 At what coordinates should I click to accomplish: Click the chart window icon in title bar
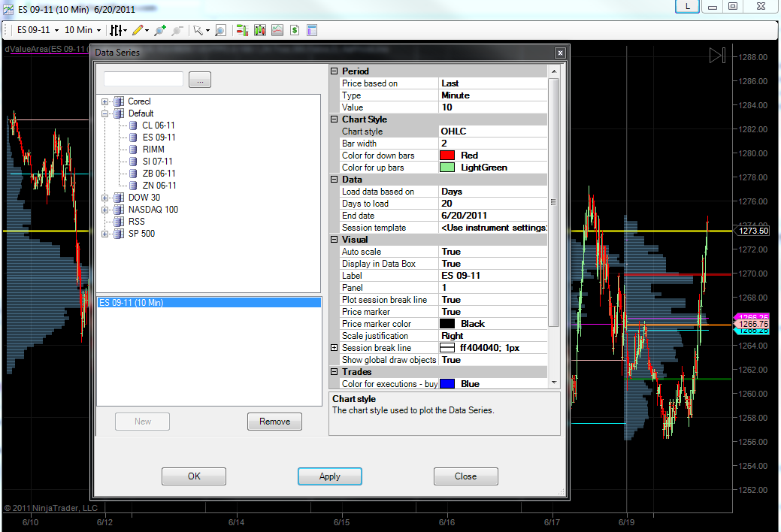point(8,9)
